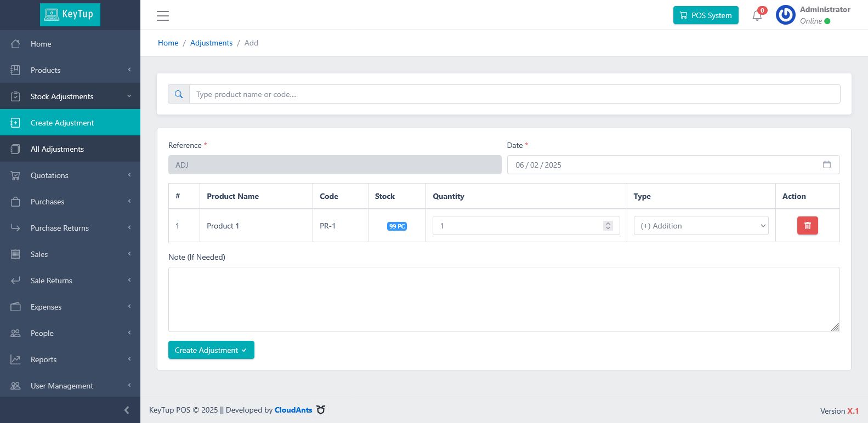868x423 pixels.
Task: Expand the Purchase Returns chevron
Action: (x=129, y=227)
